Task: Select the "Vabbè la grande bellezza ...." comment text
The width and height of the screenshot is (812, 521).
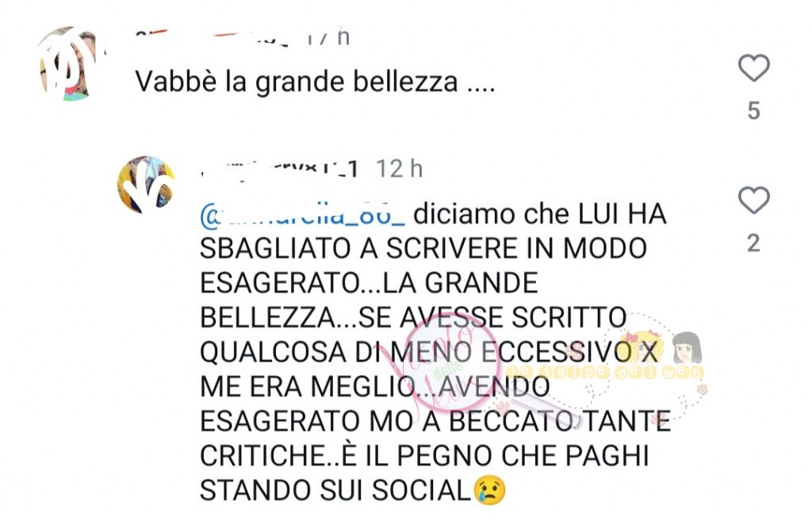Action: pyautogui.click(x=315, y=82)
